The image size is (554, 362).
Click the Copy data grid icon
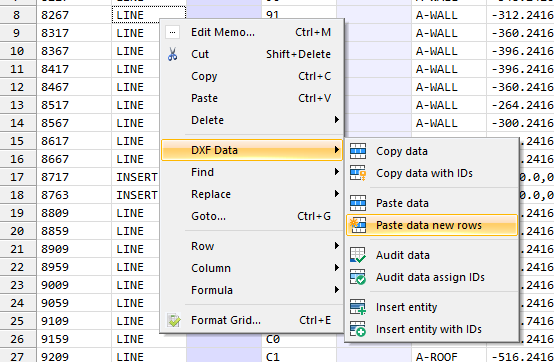tap(358, 151)
